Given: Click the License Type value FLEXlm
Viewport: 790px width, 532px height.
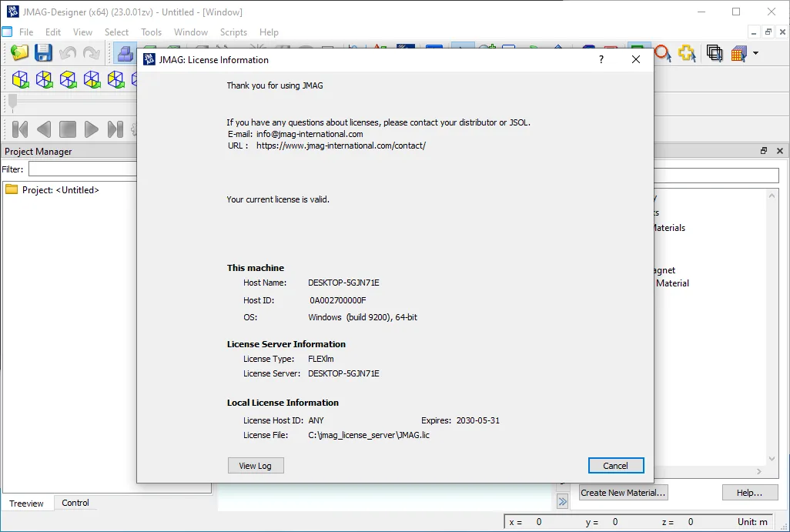Looking at the screenshot, I should (321, 359).
